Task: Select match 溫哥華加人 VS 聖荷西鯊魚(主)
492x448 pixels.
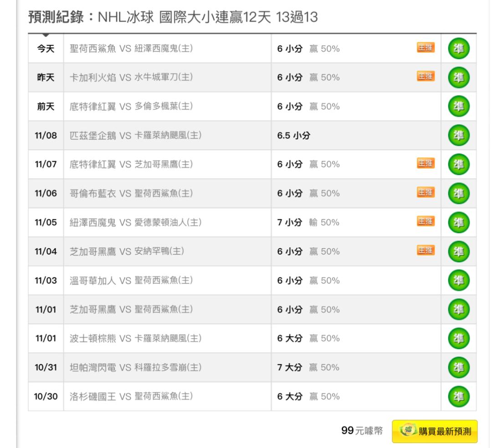Action: click(131, 280)
